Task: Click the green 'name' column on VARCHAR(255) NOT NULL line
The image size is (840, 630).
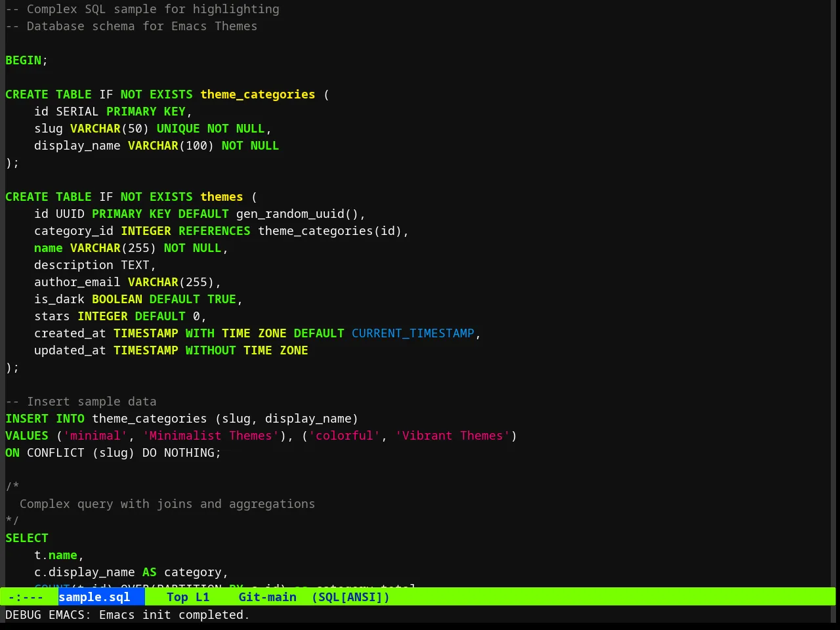Action: pyautogui.click(x=49, y=248)
